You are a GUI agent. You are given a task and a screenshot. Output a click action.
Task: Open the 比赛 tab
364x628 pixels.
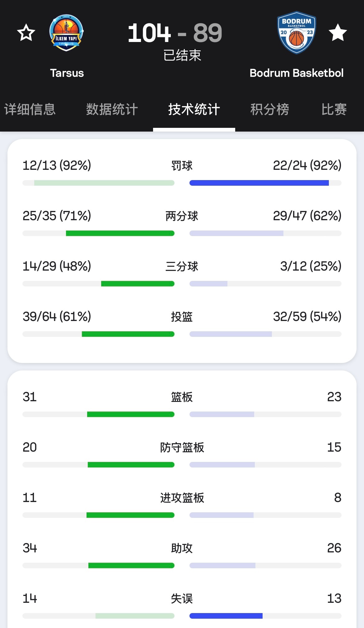pos(334,109)
